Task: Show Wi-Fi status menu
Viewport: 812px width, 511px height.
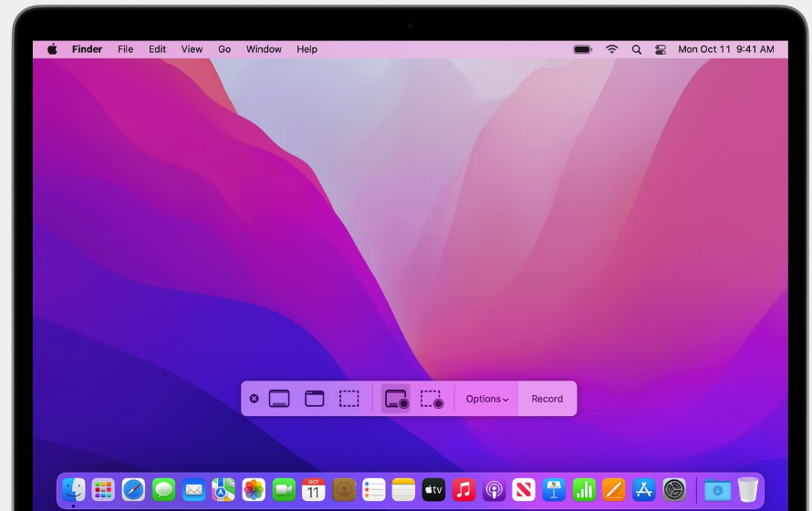Action: pyautogui.click(x=611, y=49)
